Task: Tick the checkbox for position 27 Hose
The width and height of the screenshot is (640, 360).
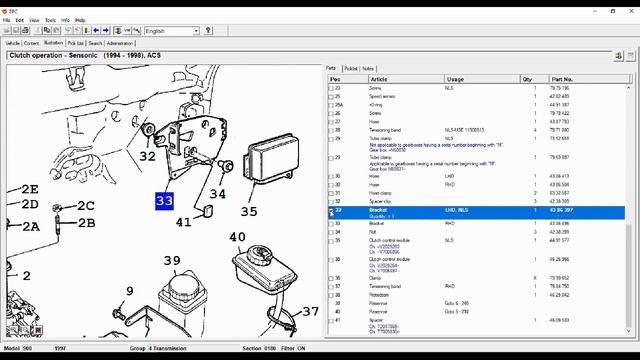Action: (x=331, y=122)
